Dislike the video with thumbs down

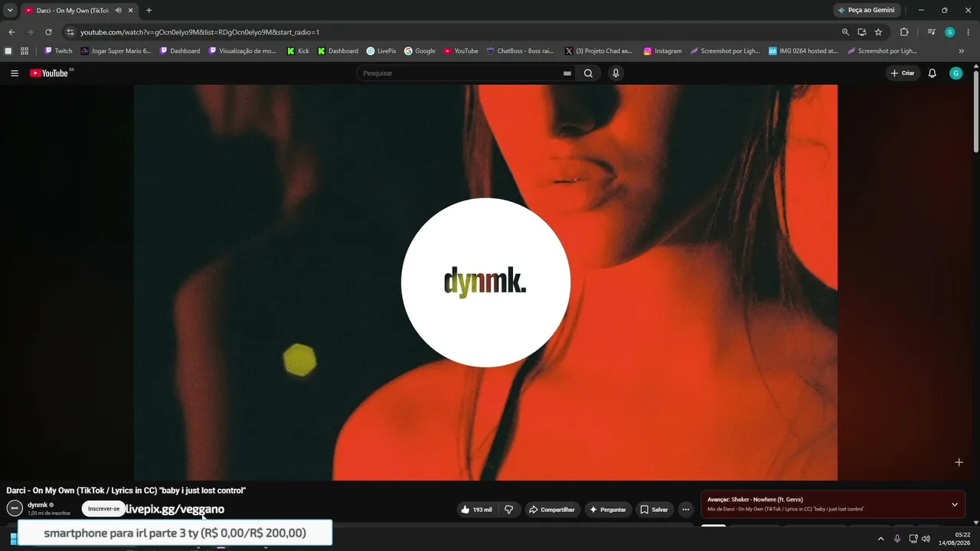pyautogui.click(x=508, y=510)
